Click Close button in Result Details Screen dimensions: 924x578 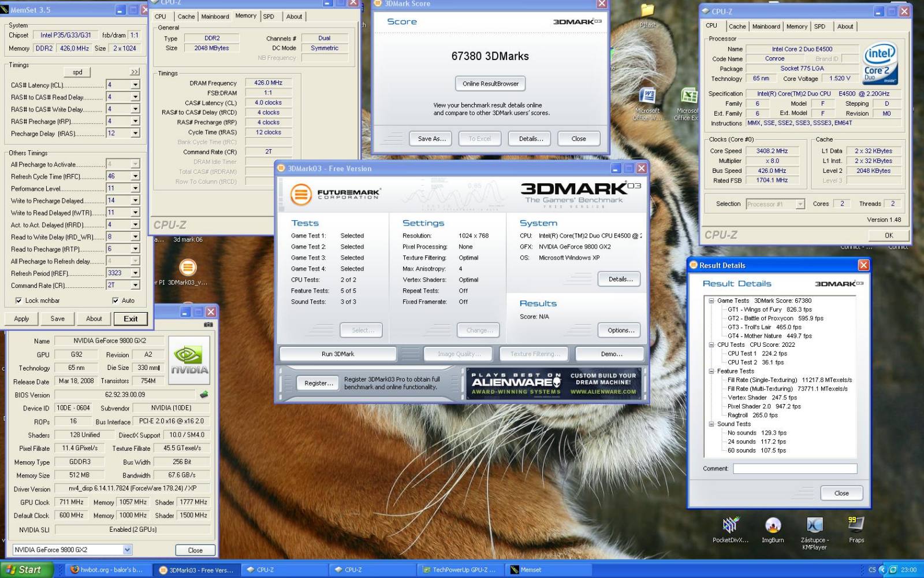tap(841, 493)
